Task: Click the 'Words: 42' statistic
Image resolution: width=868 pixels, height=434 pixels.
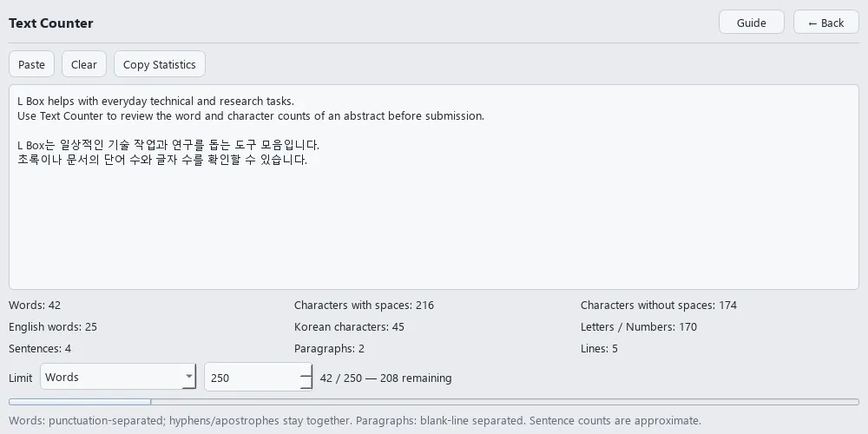Action: click(x=35, y=305)
